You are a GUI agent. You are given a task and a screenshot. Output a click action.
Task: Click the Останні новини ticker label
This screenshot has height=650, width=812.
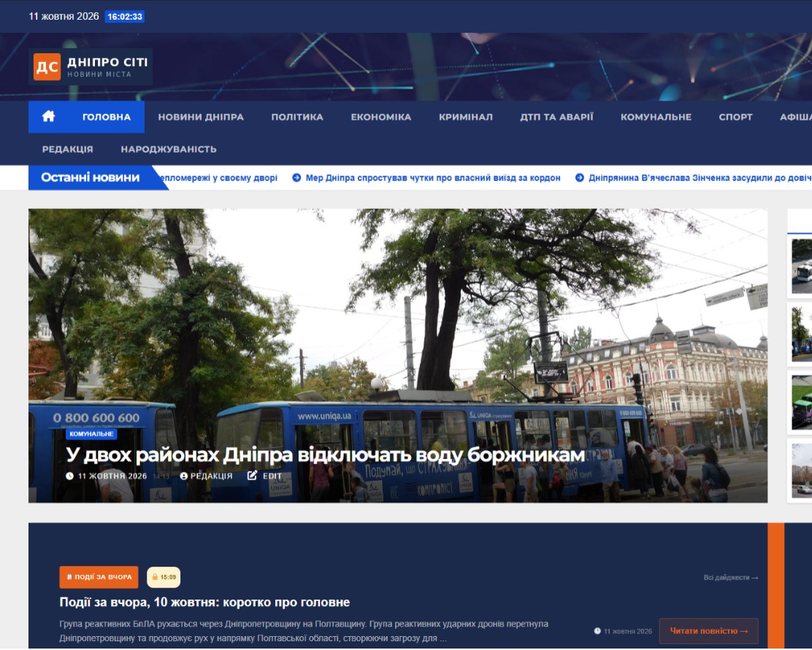90,177
